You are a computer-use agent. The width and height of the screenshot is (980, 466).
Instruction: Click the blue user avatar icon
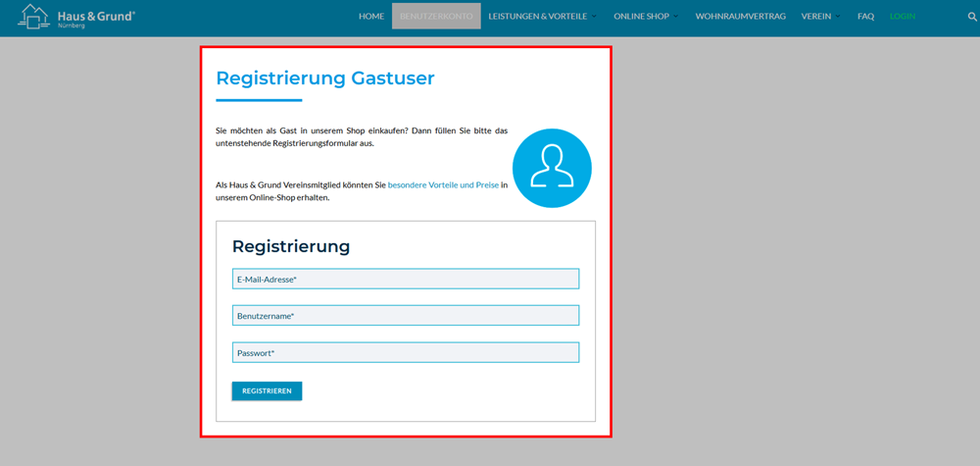pos(552,168)
